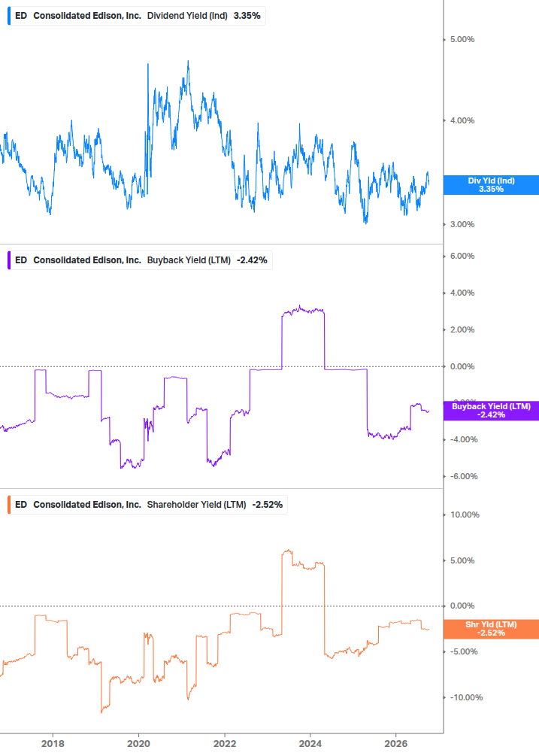Click the 5.00% tick on dividend axis

coord(462,40)
